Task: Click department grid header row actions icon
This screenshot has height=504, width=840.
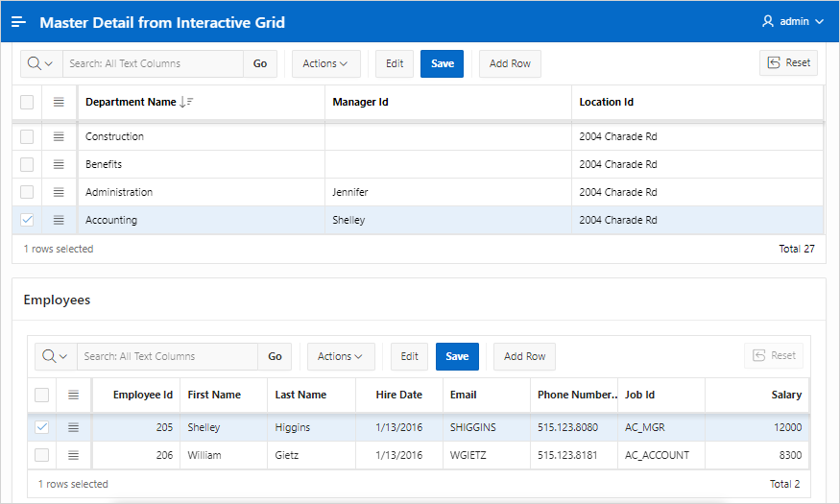Action: pyautogui.click(x=59, y=102)
